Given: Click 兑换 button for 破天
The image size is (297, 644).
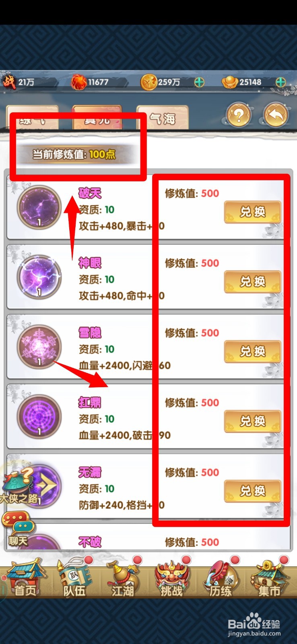Looking at the screenshot, I should [x=252, y=212].
